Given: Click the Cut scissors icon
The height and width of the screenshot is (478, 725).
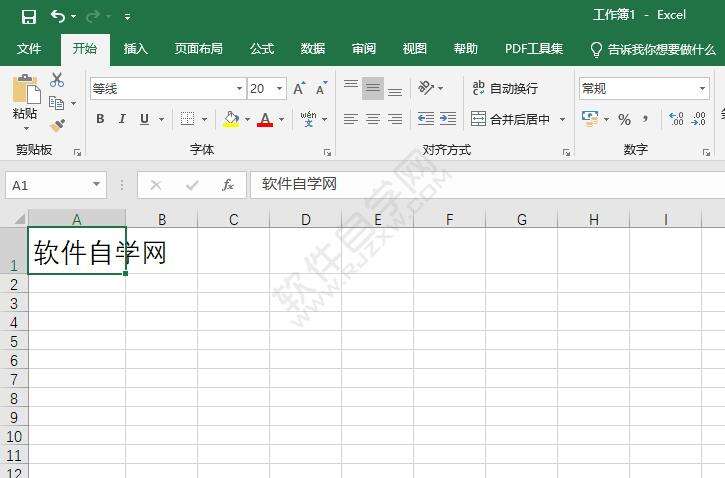Looking at the screenshot, I should (x=57, y=80).
